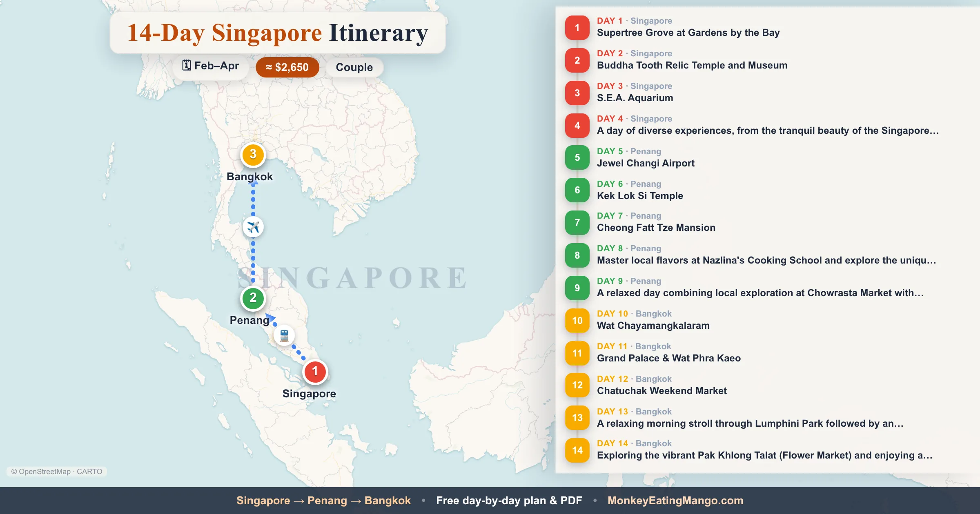The image size is (980, 514).
Task: Select the S.E.A. Aquarium entry
Action: click(x=635, y=98)
